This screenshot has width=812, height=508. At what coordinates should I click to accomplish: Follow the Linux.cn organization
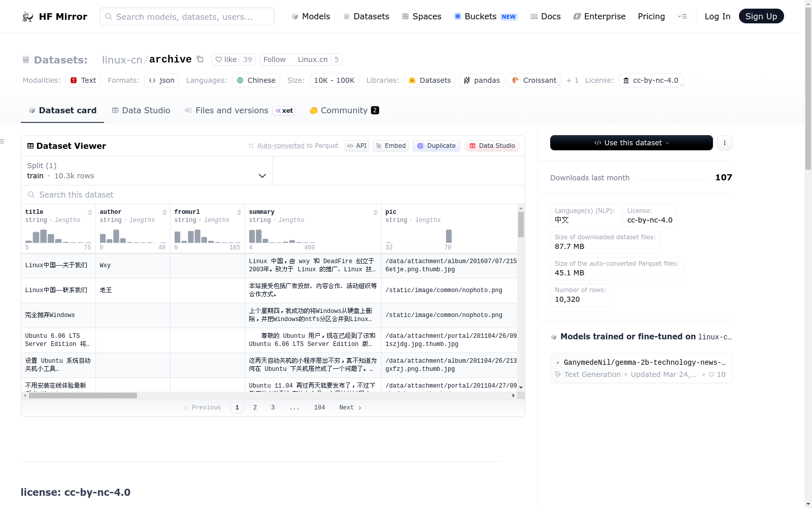tap(295, 59)
